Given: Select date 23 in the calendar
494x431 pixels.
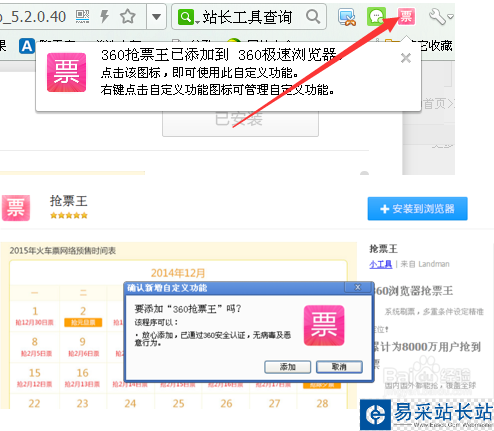Looking at the screenshot, I should coord(82,403).
